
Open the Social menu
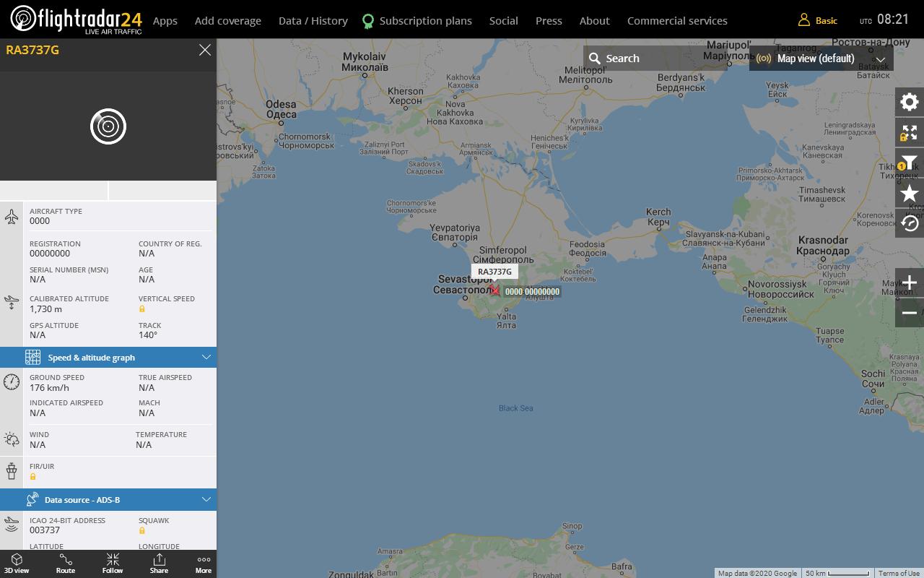[504, 20]
